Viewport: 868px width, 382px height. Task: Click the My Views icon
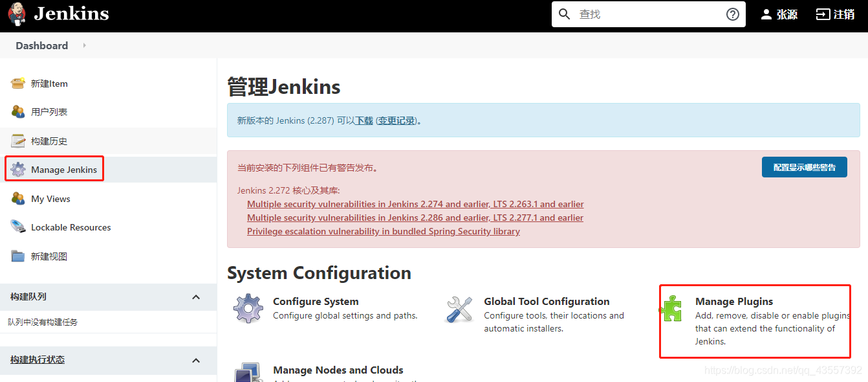(18, 198)
